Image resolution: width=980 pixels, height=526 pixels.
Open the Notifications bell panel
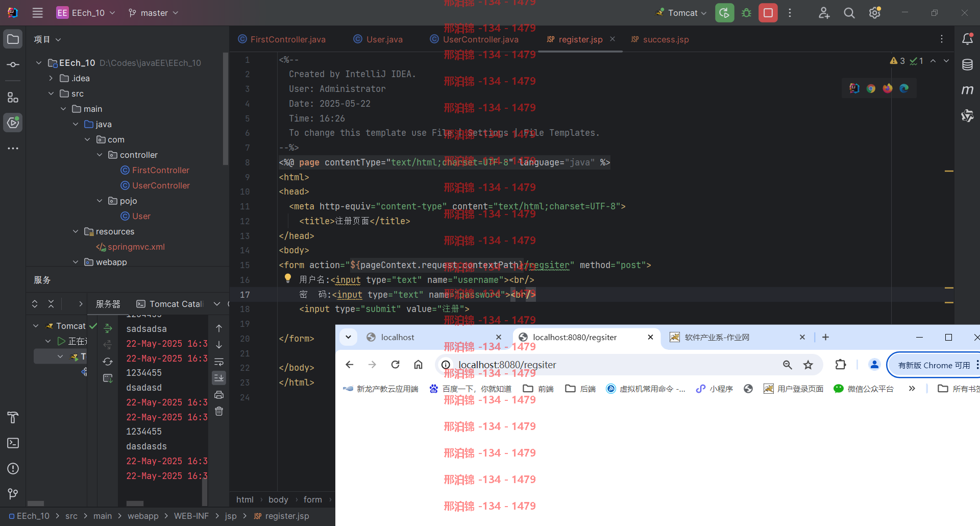(967, 39)
